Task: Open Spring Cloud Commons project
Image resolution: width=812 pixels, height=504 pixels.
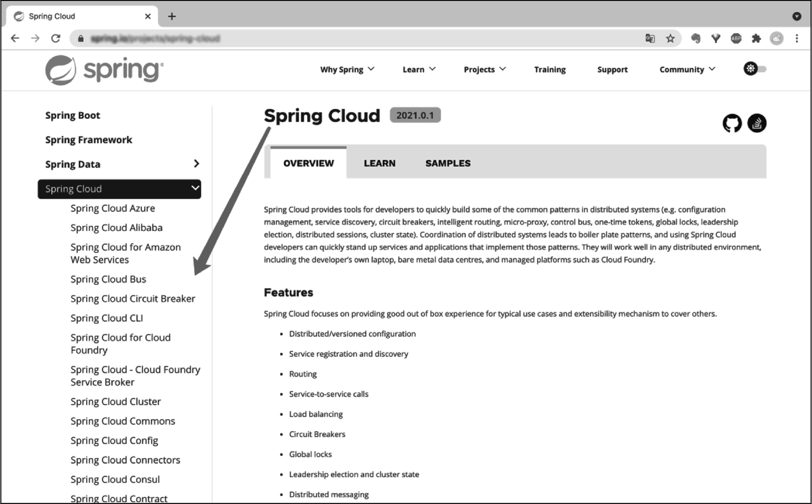Action: point(123,421)
